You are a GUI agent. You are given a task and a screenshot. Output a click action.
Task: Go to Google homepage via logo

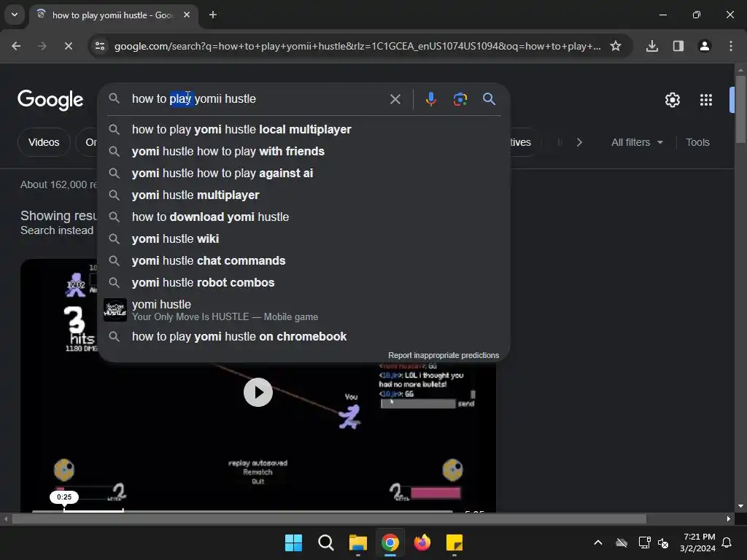[50, 100]
